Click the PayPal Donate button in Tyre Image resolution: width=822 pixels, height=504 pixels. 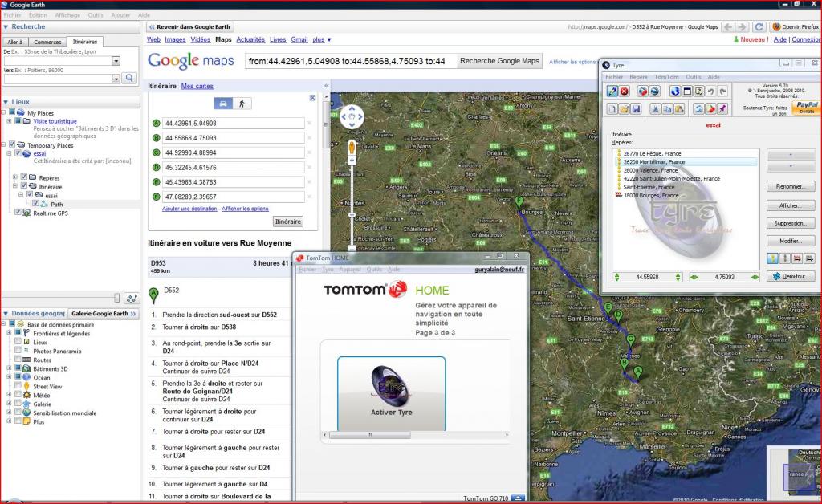pyautogui.click(x=807, y=108)
